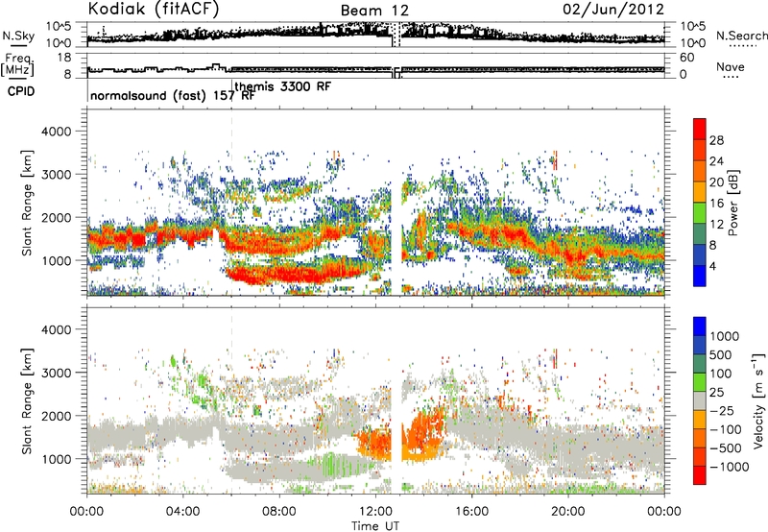Click the red top segment of Power color bar
This screenshot has width=768, height=532.
click(x=700, y=129)
